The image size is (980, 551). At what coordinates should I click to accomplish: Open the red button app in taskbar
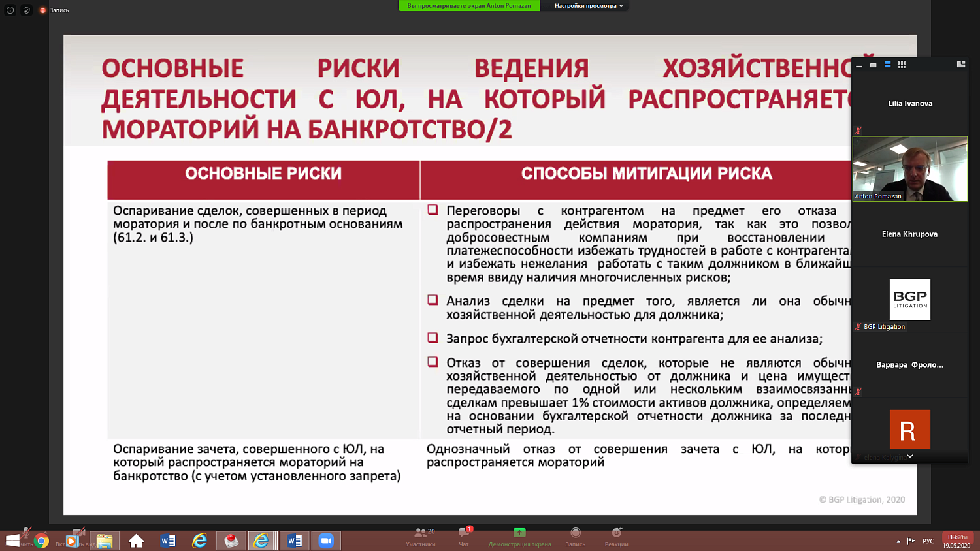[x=231, y=541]
